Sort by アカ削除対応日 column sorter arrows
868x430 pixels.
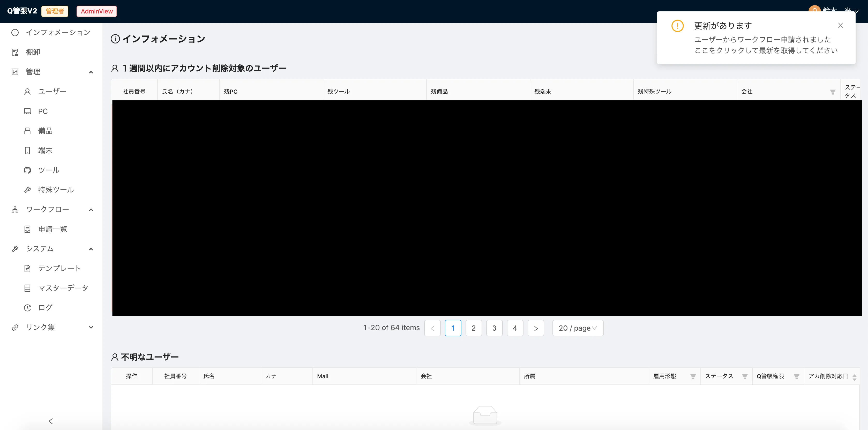(854, 377)
